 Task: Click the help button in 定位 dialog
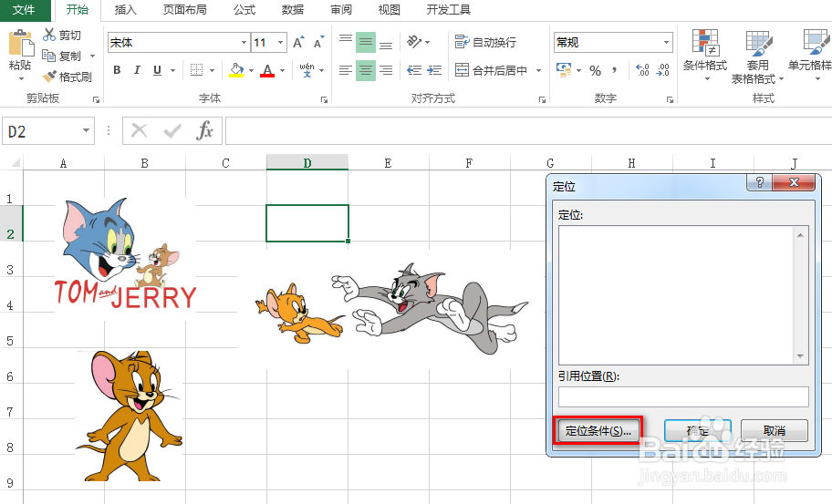coord(759,183)
